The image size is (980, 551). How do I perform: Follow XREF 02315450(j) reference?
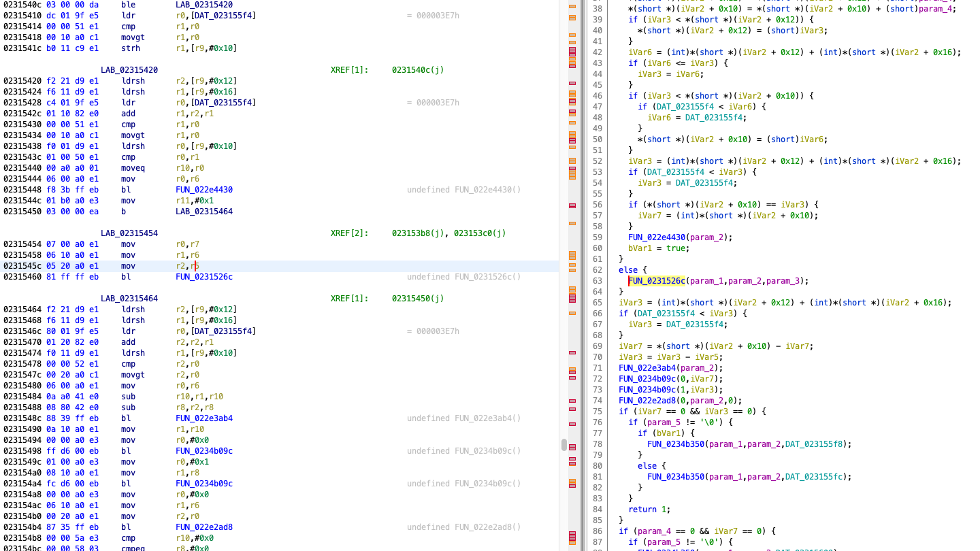[418, 299]
